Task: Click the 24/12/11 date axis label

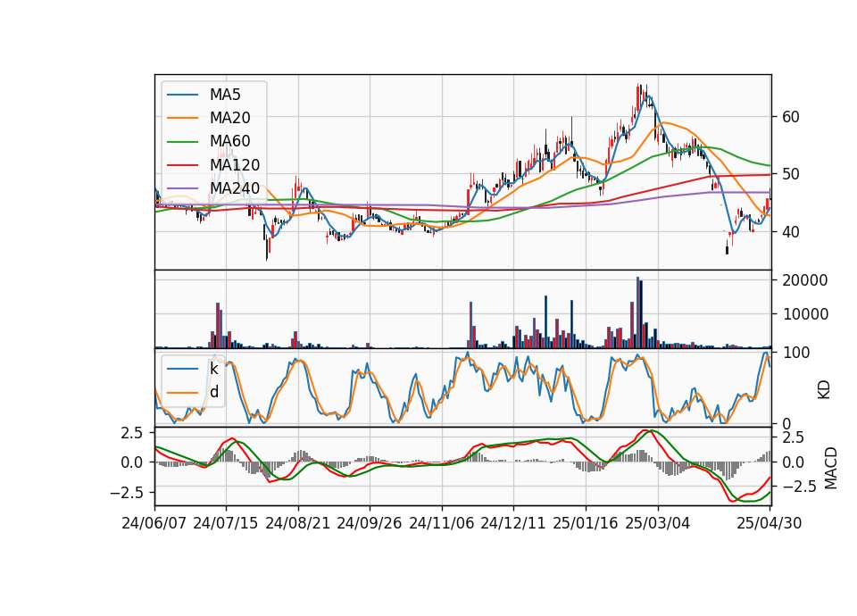Action: (x=513, y=523)
